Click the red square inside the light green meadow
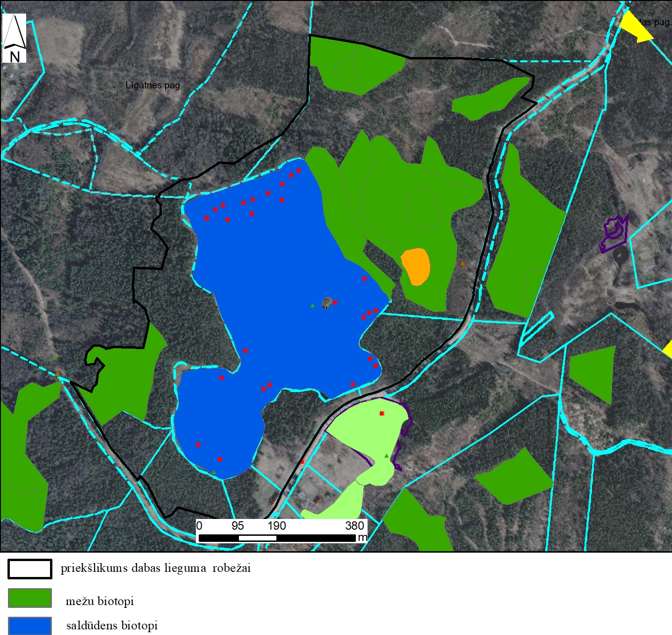The image size is (672, 635). click(382, 414)
